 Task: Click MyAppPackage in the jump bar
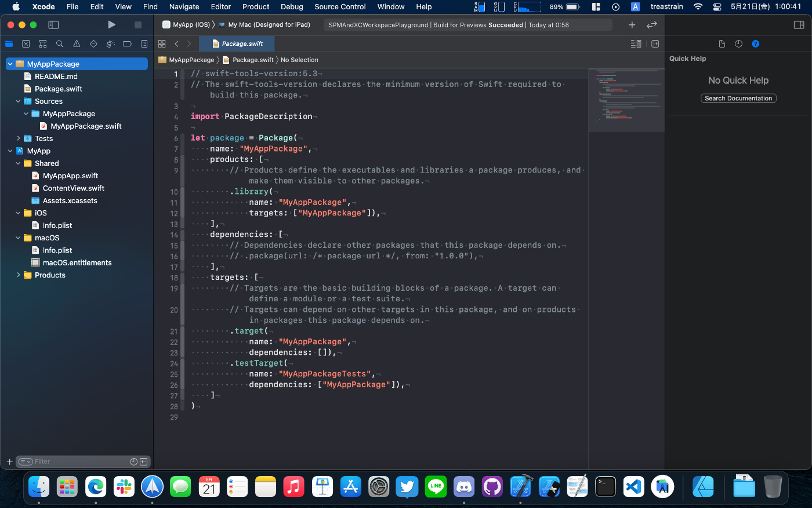point(187,60)
